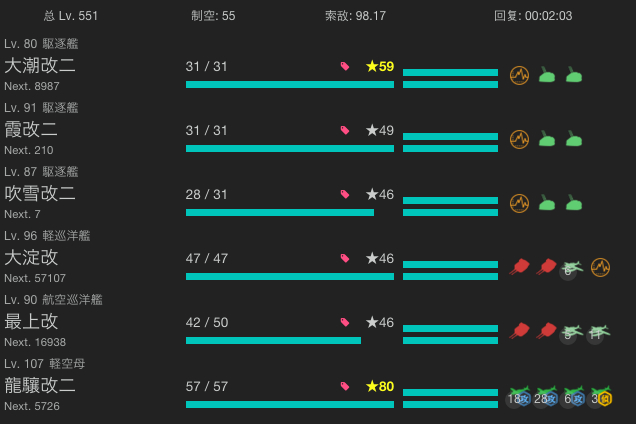Viewport: 636px width, 424px height.
Task: Select the first green gun icon for 吹雪改二
Action: [x=546, y=203]
